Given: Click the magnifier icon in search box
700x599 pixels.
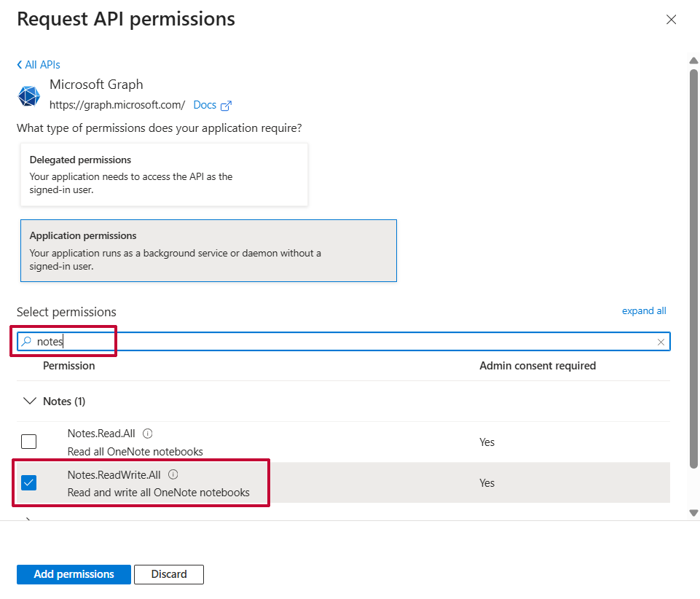Looking at the screenshot, I should [x=26, y=341].
